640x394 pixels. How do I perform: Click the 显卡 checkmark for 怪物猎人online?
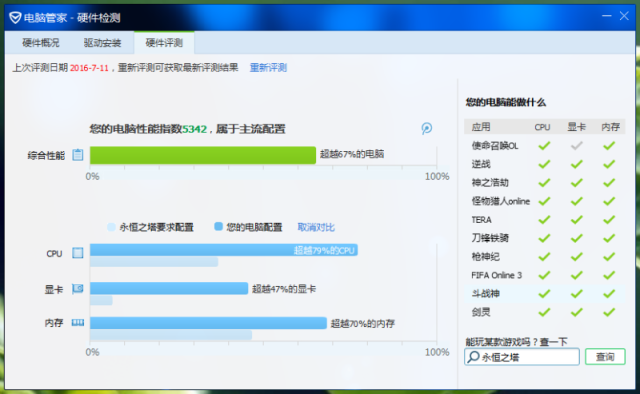click(576, 201)
